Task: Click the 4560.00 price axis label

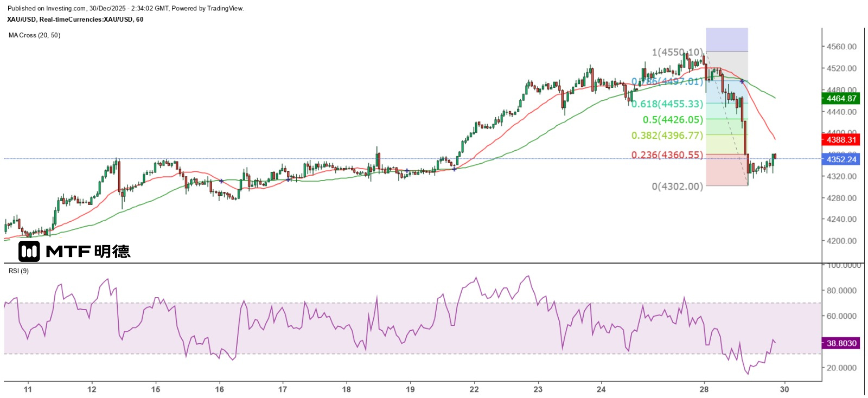Action: point(841,47)
